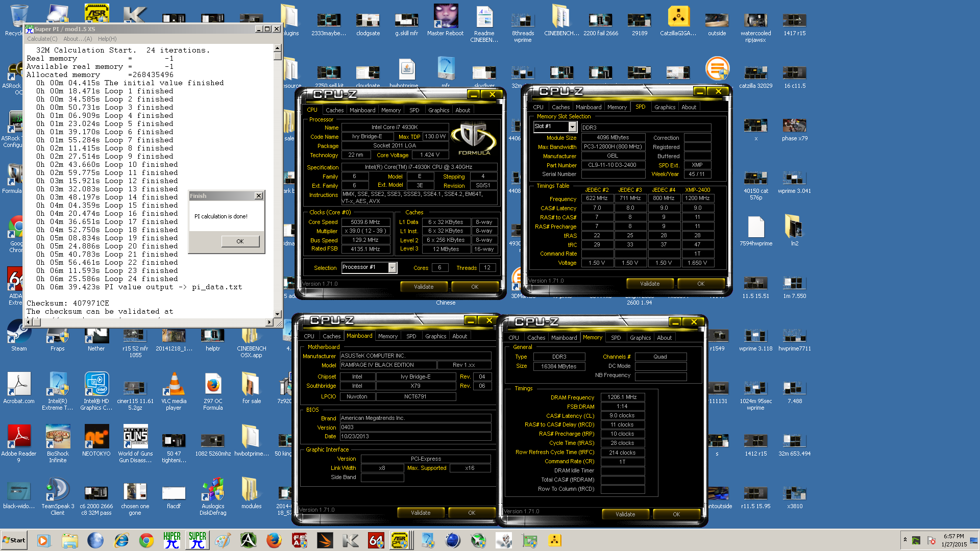980x551 pixels.
Task: Open the 'hwprime7711' desktop screenshot
Action: pos(795,340)
